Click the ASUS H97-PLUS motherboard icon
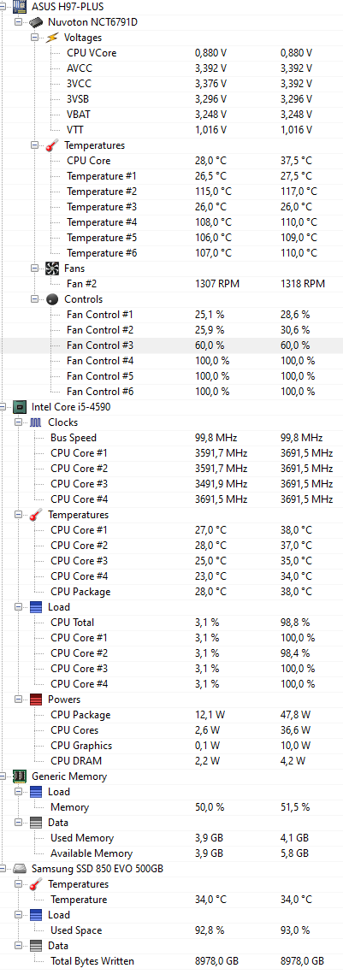 click(x=20, y=7)
